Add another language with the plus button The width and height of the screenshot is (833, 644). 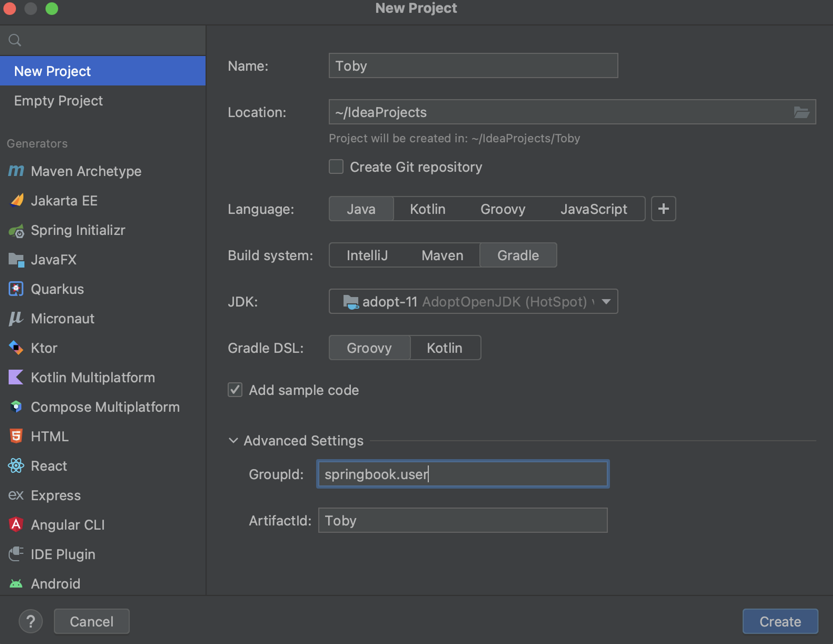point(663,209)
